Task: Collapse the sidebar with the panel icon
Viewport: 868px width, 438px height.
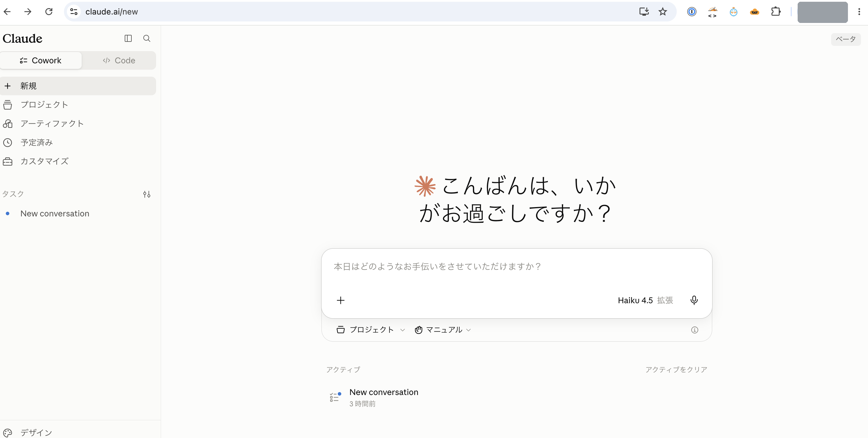Action: click(x=128, y=38)
